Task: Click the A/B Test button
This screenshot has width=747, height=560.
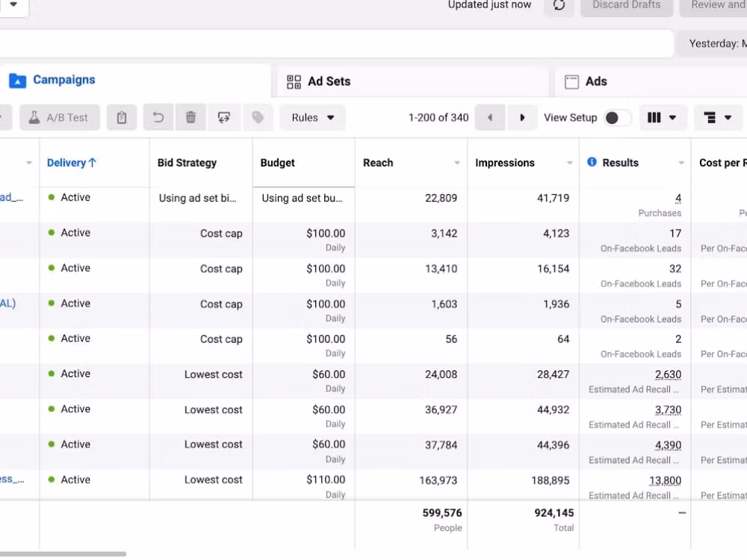Action: coord(59,118)
